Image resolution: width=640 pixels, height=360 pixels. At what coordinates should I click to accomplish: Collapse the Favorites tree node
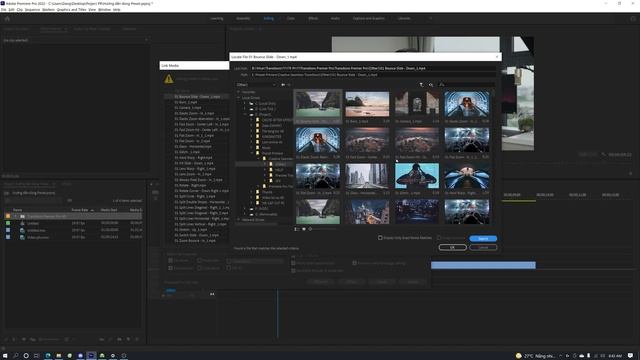(239, 92)
